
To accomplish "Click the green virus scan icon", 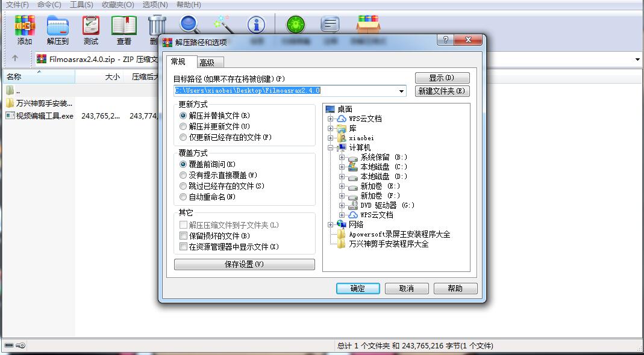I will tap(295, 25).
